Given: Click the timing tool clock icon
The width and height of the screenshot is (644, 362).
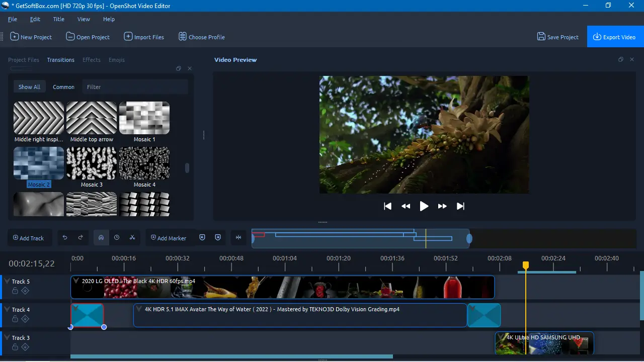Looking at the screenshot, I should click(117, 238).
